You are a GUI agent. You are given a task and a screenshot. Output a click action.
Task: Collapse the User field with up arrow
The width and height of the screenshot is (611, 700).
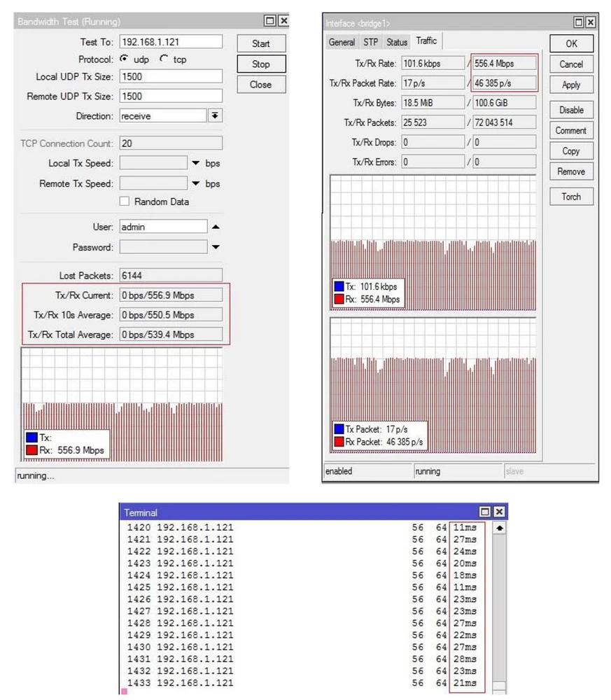pyautogui.click(x=216, y=227)
